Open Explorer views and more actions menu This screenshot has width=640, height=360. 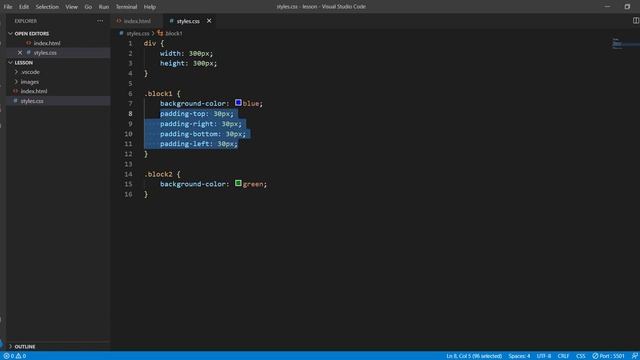(100, 21)
